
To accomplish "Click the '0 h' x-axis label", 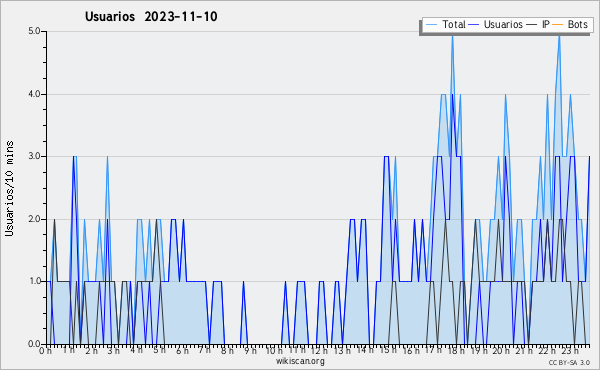I will pos(45,351).
